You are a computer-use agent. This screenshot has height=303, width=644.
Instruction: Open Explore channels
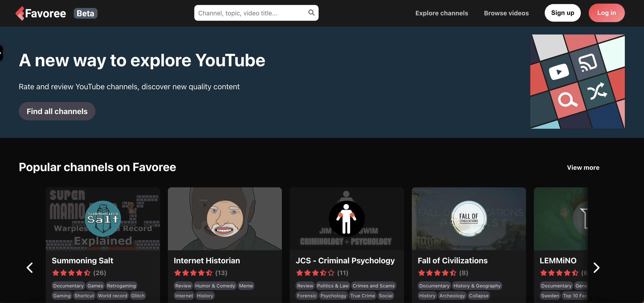[x=442, y=13]
